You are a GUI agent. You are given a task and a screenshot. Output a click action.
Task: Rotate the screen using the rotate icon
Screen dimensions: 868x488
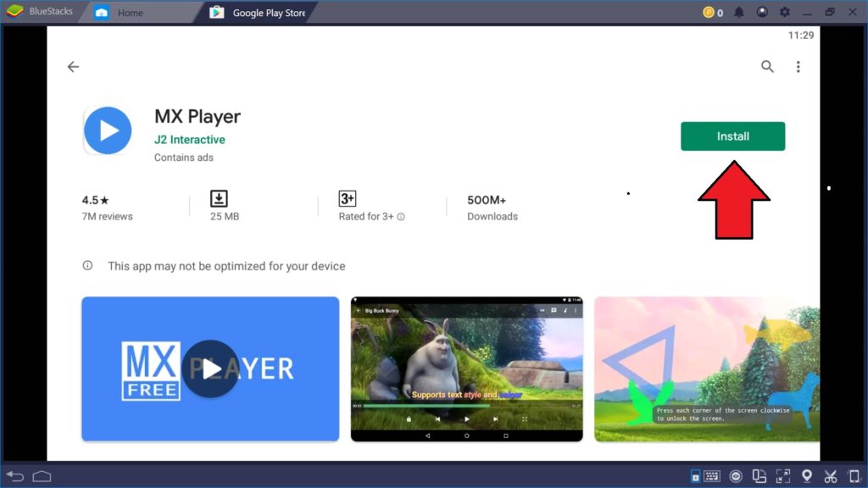pos(760,476)
